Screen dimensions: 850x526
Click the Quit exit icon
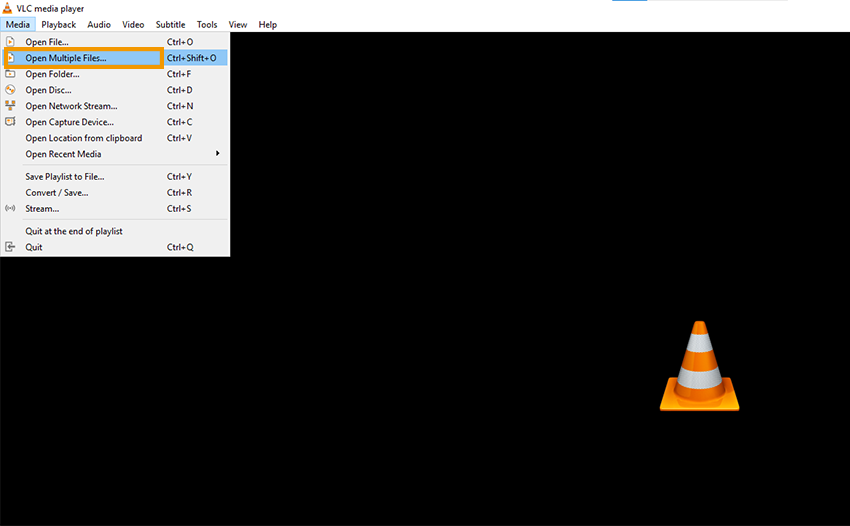[10, 247]
